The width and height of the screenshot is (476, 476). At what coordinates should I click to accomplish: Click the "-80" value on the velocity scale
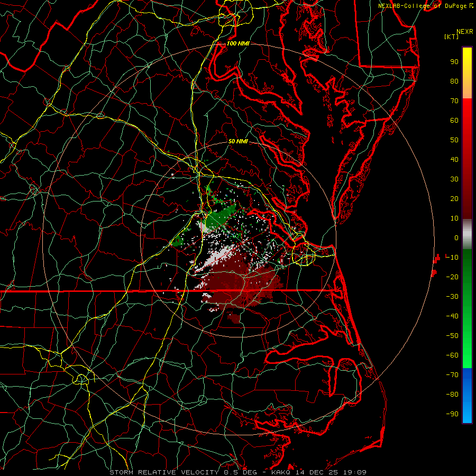[x=452, y=395]
